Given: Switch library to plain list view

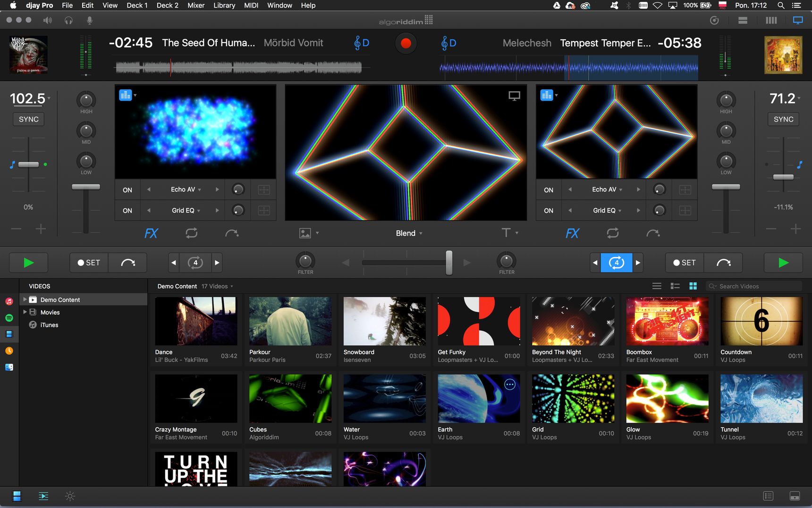Looking at the screenshot, I should (x=657, y=286).
